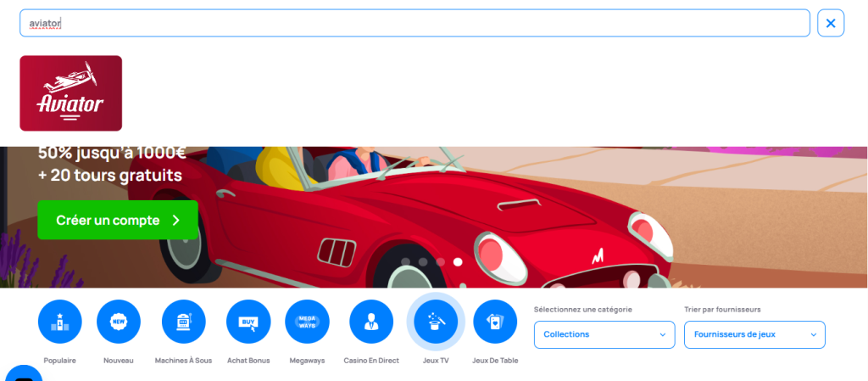Click the 50% jusqu'à 1000€ promo text
The height and width of the screenshot is (381, 868).
(112, 152)
